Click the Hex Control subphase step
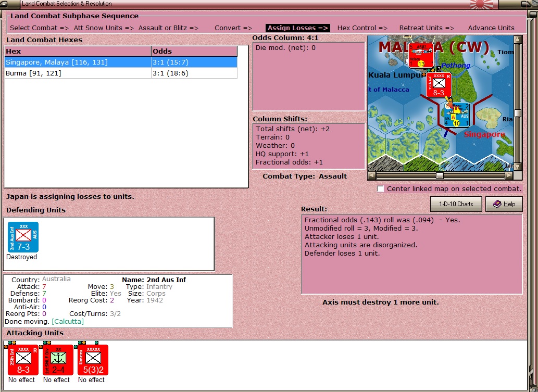Image resolution: width=538 pixels, height=392 pixels. (362, 28)
